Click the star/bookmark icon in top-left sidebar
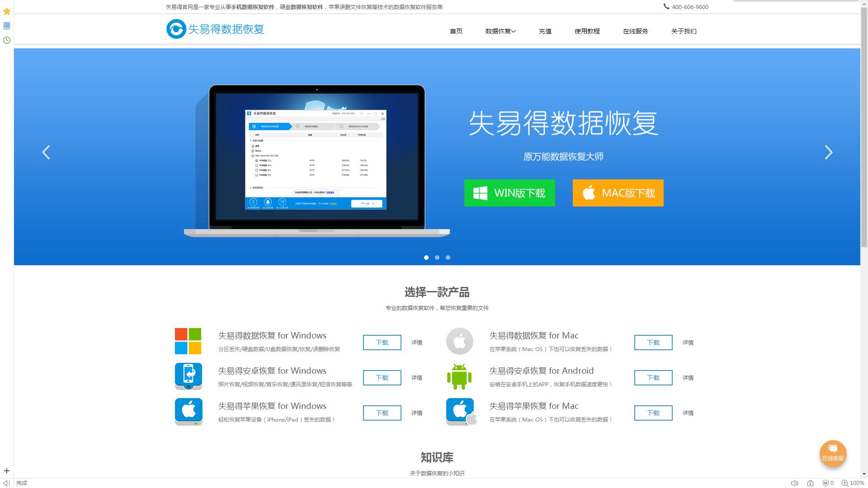Viewport: 868px width, 488px height. point(7,11)
